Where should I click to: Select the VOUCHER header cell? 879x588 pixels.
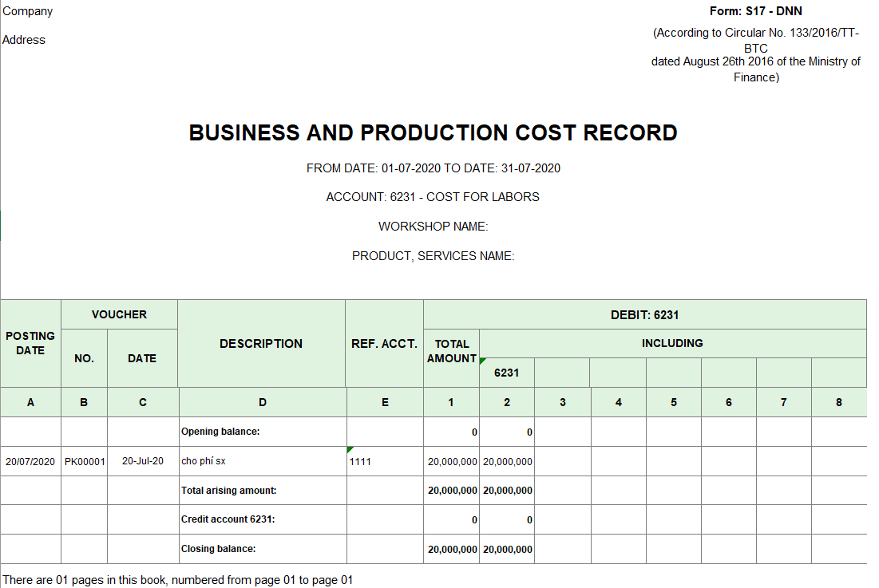click(119, 314)
